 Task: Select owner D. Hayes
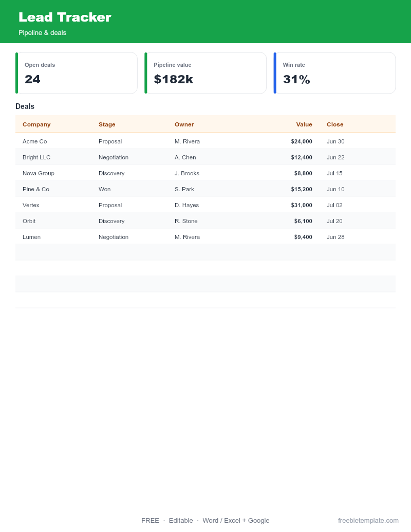tap(187, 205)
